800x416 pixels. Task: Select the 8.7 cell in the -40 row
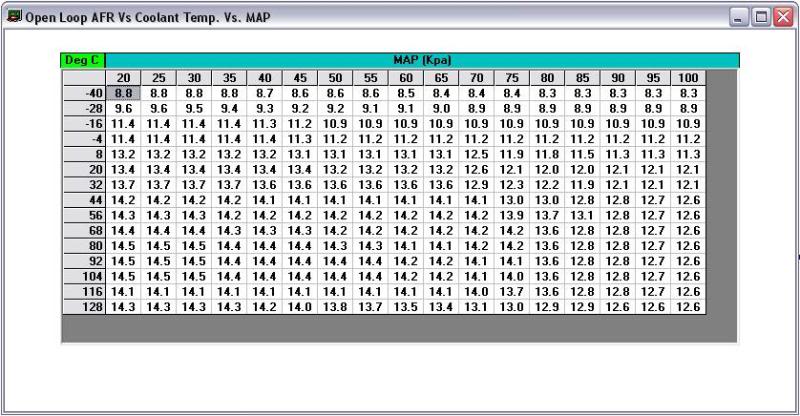click(265, 93)
